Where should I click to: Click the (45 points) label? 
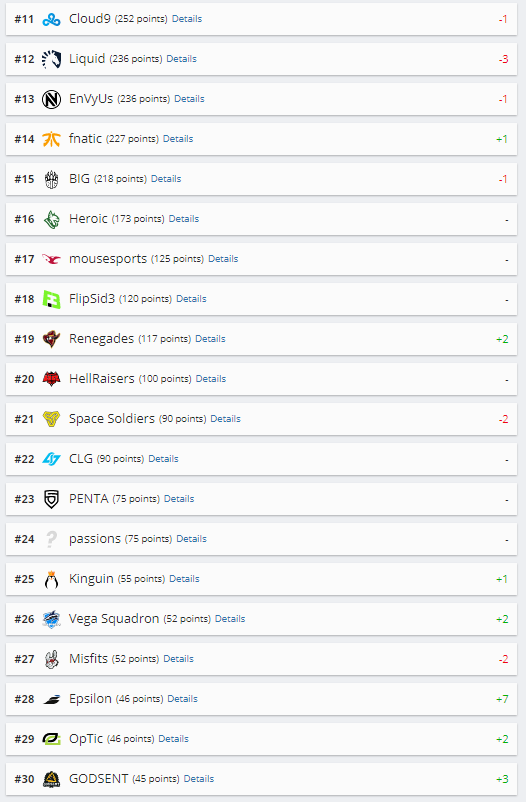click(156, 779)
